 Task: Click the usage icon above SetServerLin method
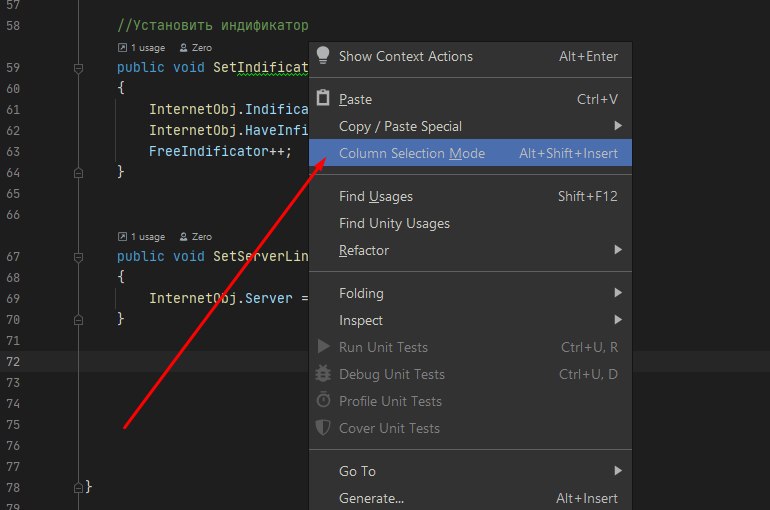tap(122, 237)
